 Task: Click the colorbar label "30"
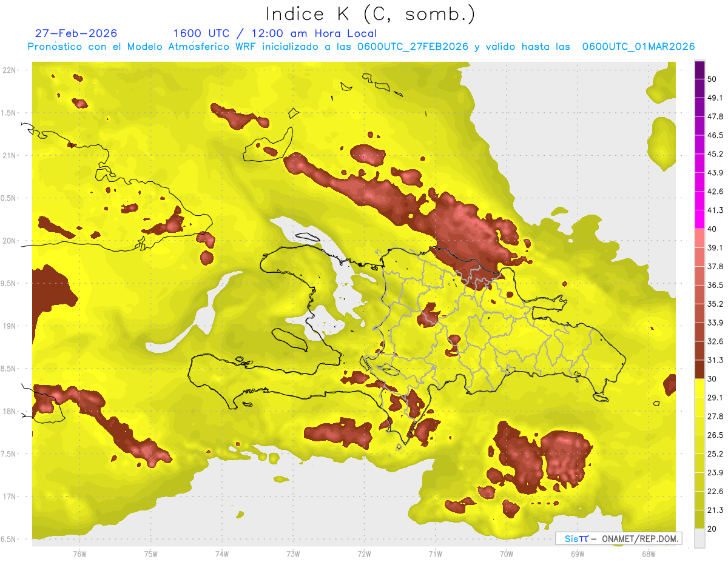pyautogui.click(x=712, y=378)
